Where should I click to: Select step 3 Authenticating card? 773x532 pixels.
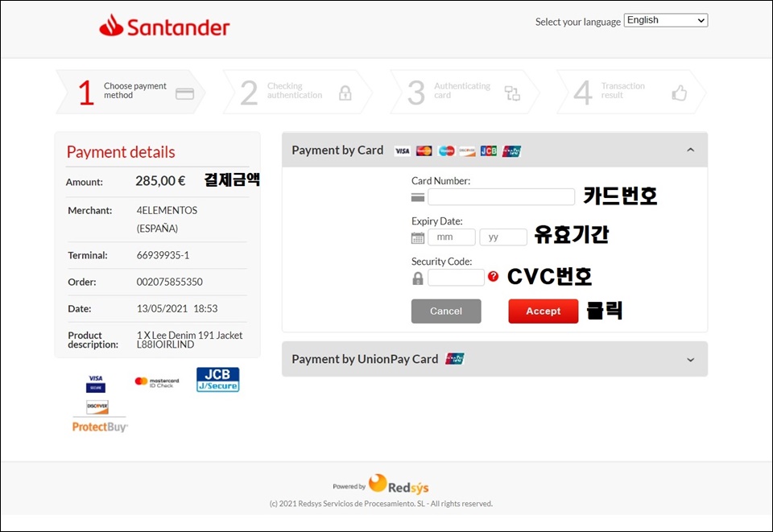tap(465, 92)
